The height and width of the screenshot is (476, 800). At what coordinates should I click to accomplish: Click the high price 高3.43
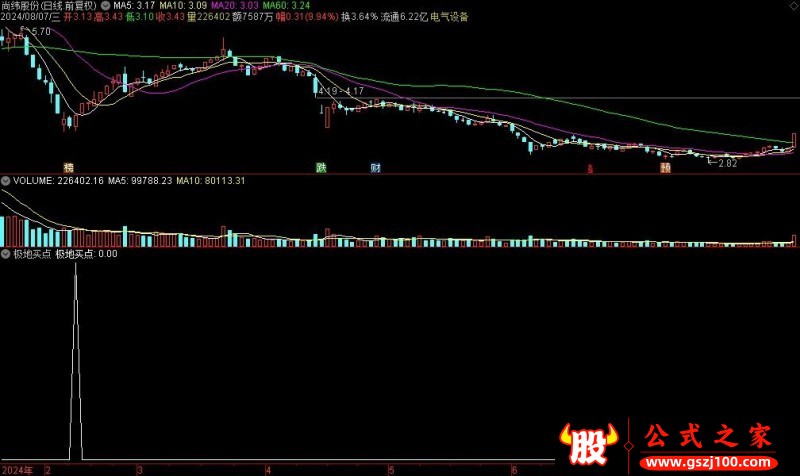coord(108,17)
